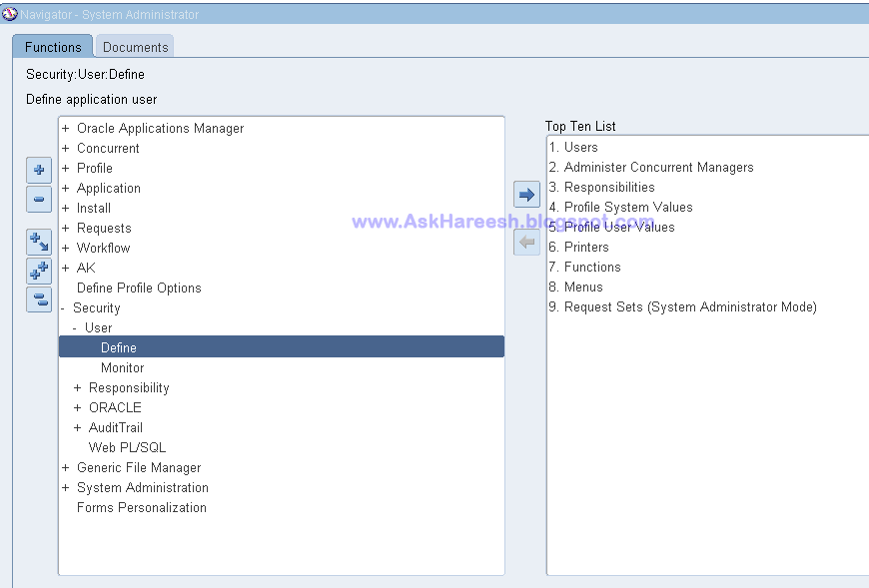Collapse the Security tree node
This screenshot has height=588, width=869.
[x=63, y=307]
